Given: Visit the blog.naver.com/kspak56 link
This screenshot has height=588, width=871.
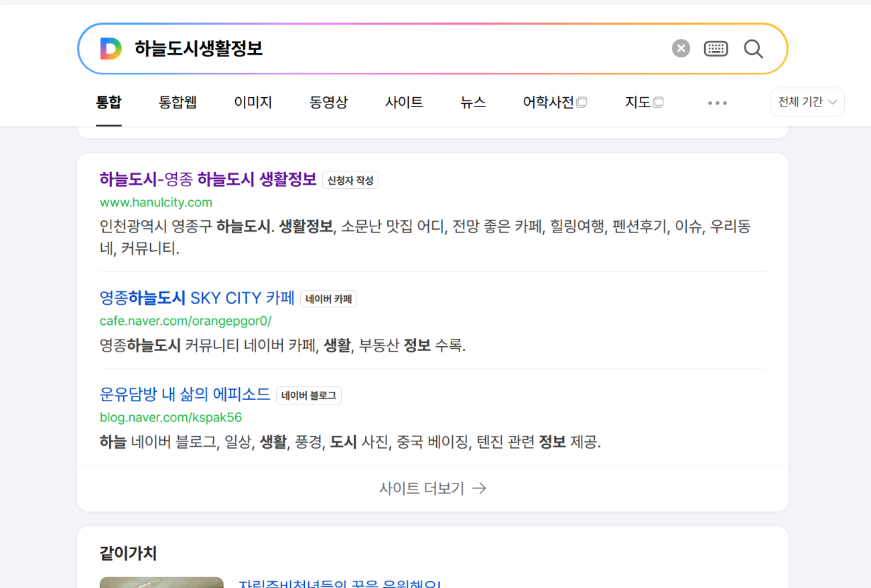Looking at the screenshot, I should (x=171, y=418).
